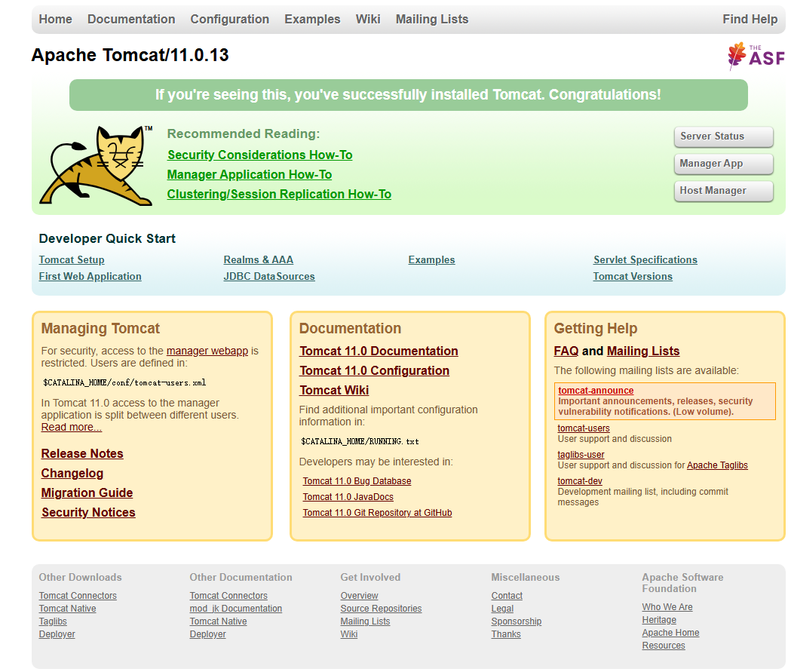Open First Web Application link

pyautogui.click(x=90, y=277)
